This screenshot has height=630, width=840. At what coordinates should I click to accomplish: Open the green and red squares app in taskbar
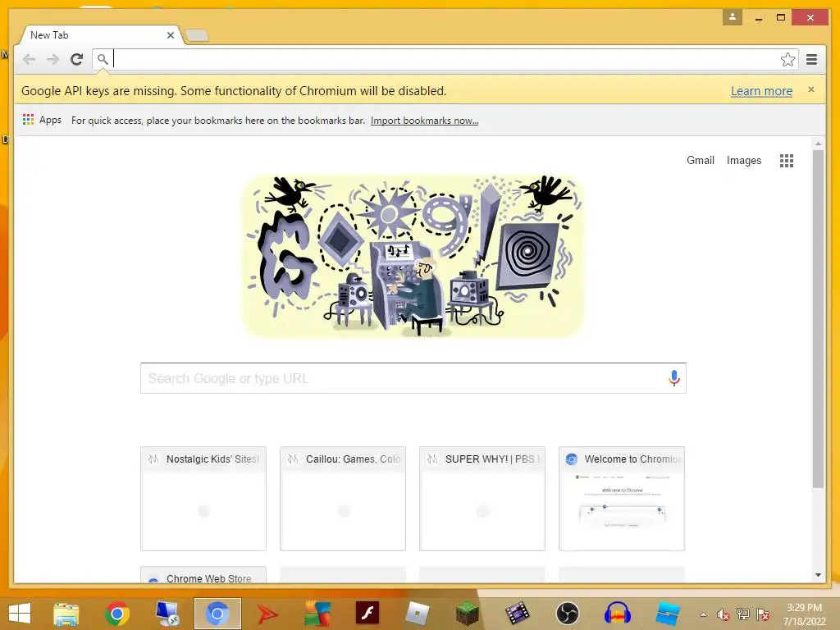click(x=317, y=614)
